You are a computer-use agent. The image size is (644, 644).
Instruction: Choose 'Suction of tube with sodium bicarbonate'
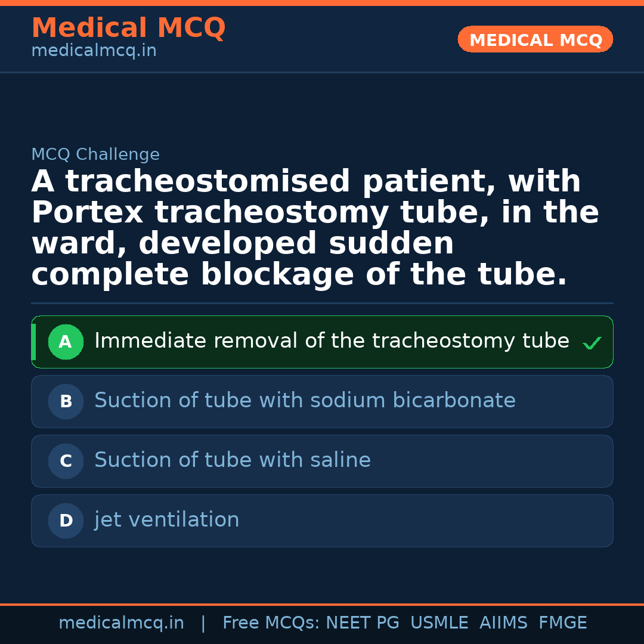click(305, 401)
